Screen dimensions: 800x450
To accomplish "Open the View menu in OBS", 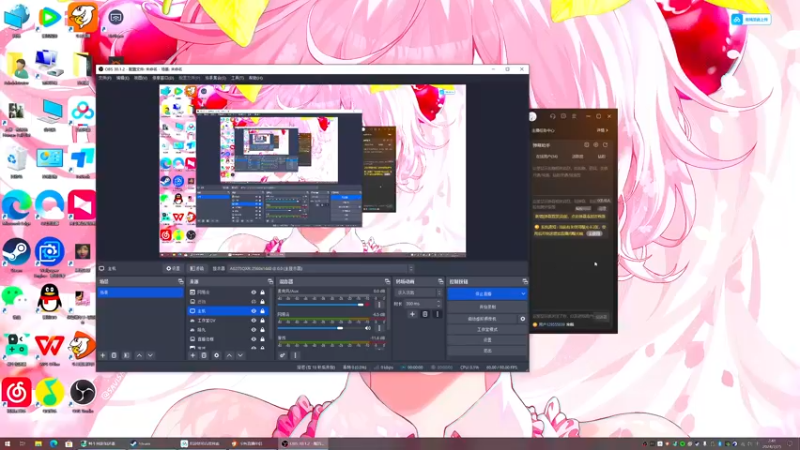I will (x=140, y=78).
